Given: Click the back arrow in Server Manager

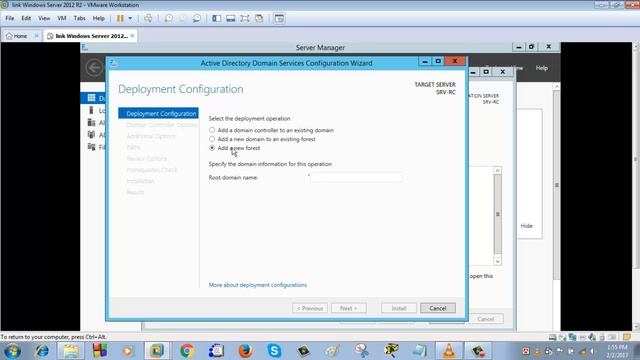Looking at the screenshot, I should (x=94, y=67).
